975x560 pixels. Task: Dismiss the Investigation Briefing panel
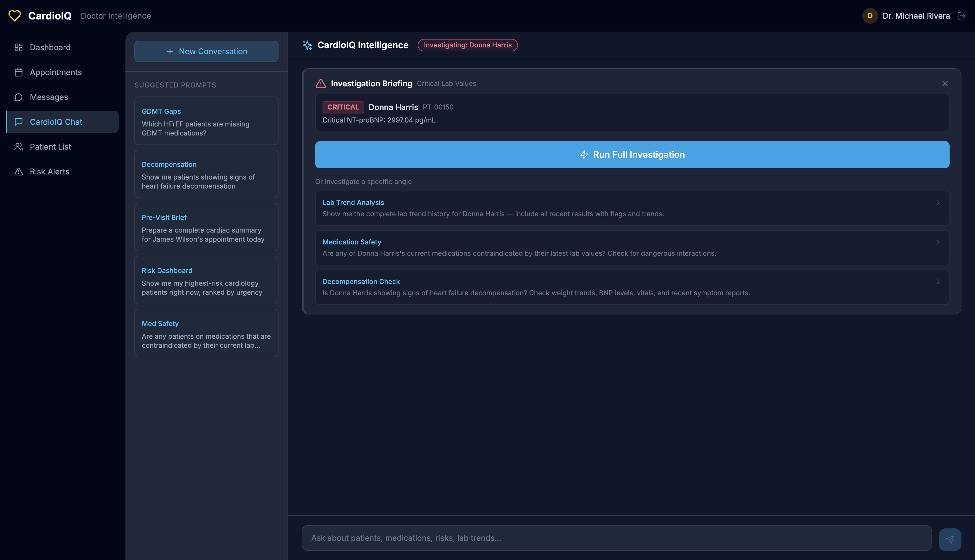944,84
